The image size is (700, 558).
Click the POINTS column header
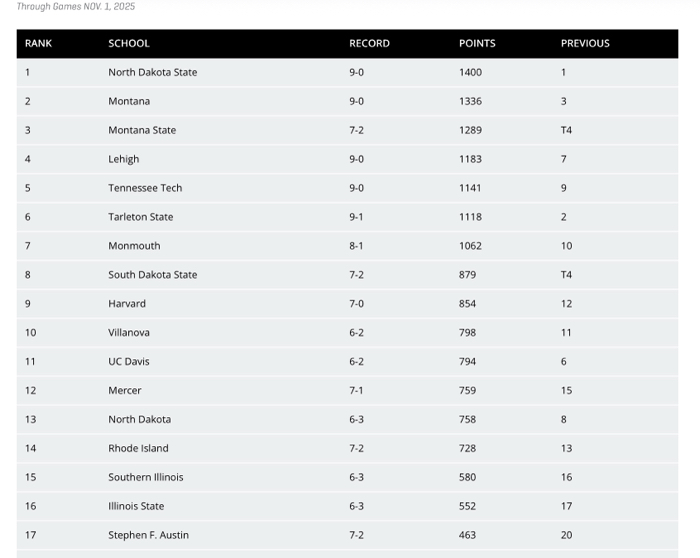[477, 44]
